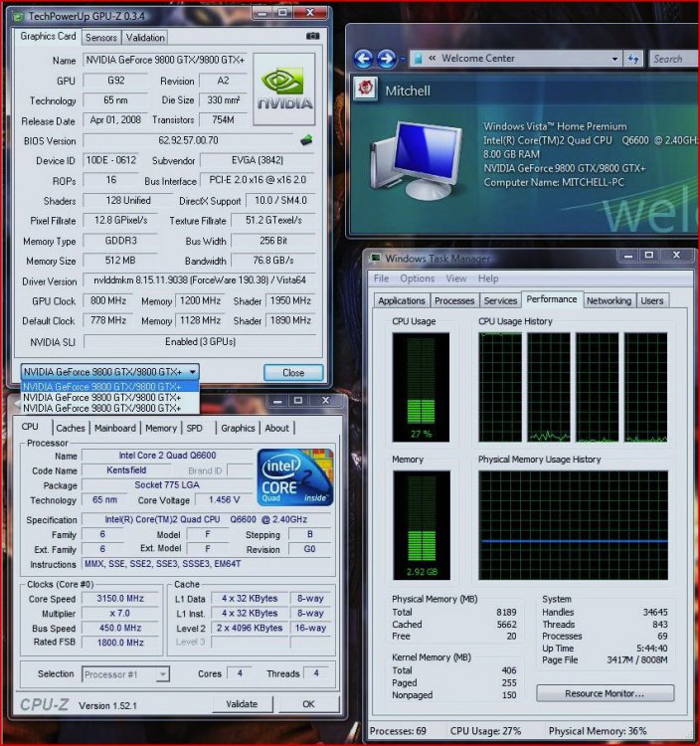
Task: Select the Performance tab in Task Manager
Action: point(552,299)
